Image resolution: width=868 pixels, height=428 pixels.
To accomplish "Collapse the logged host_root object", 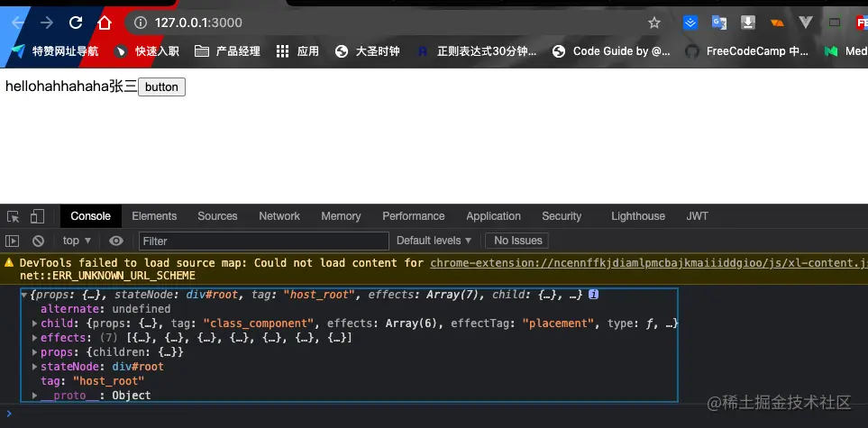I will (x=23, y=296).
